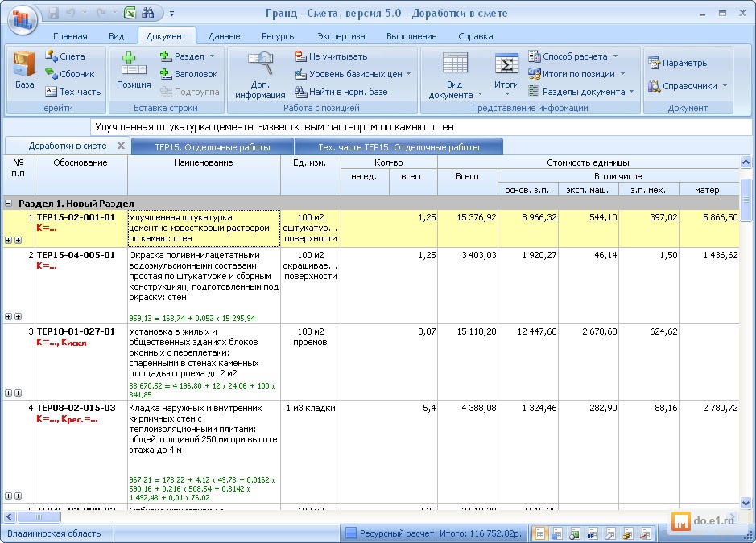This screenshot has height=543, width=756.
Task: Open the Вид документа dropdown arrow
Action: (480, 94)
